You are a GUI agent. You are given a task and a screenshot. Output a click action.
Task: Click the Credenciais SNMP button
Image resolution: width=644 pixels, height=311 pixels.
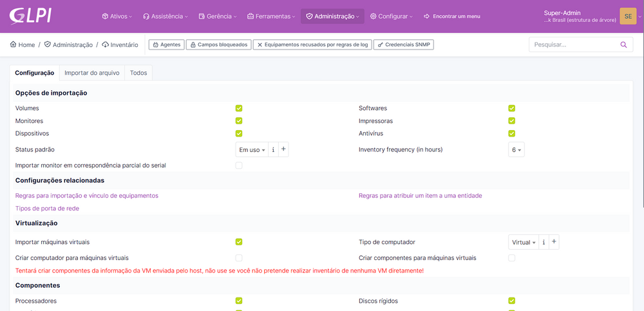pos(404,45)
